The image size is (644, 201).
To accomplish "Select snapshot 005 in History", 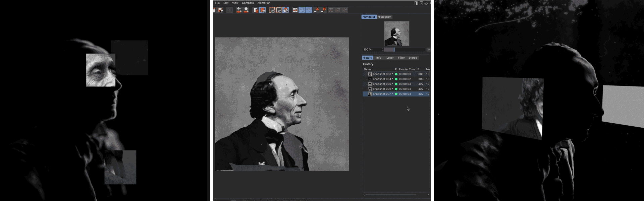I will pos(396,84).
